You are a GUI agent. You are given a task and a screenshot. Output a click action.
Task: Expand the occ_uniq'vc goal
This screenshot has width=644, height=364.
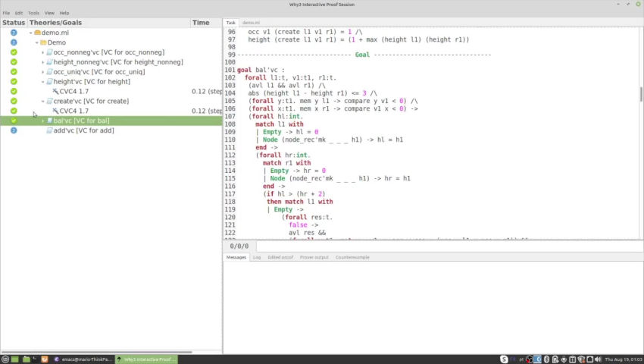tap(42, 71)
